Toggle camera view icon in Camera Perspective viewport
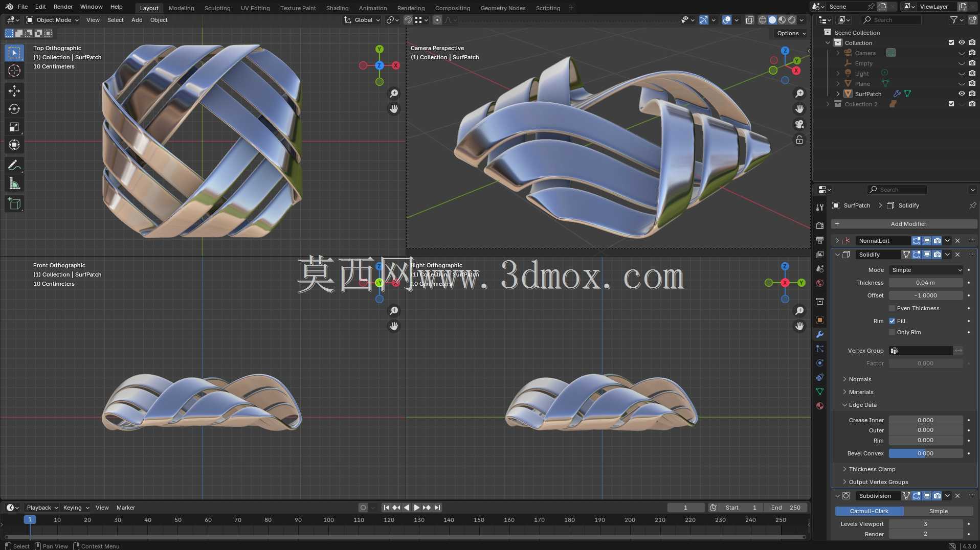Screen dimensions: 980x550 799,124
